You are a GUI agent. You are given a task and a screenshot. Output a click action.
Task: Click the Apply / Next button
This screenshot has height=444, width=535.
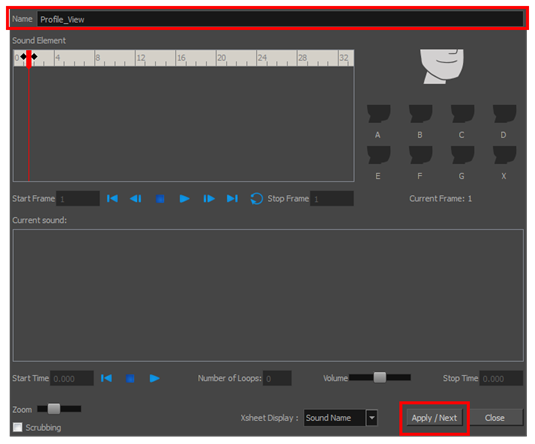(x=434, y=418)
